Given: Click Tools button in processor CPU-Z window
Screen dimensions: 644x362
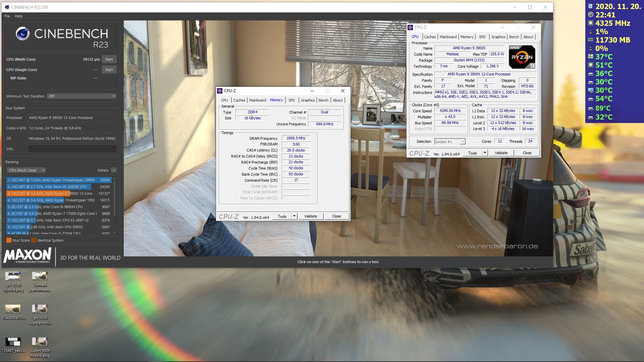Looking at the screenshot, I should (473, 153).
